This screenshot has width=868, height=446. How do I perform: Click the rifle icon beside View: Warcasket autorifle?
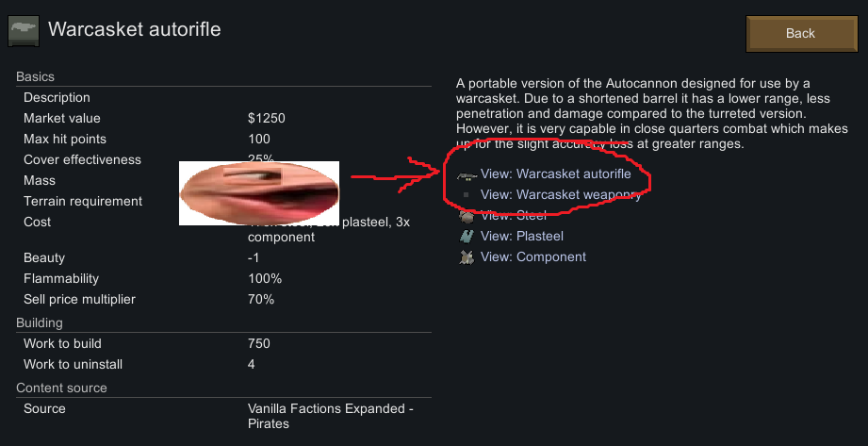point(466,174)
